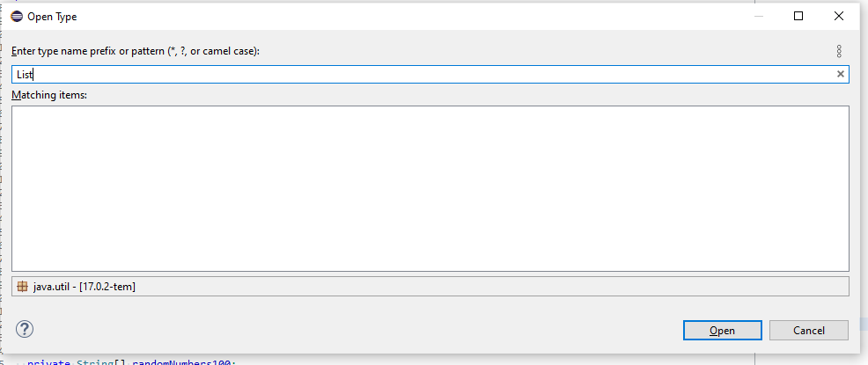
Task: Open the three-dot view menu
Action: click(839, 51)
